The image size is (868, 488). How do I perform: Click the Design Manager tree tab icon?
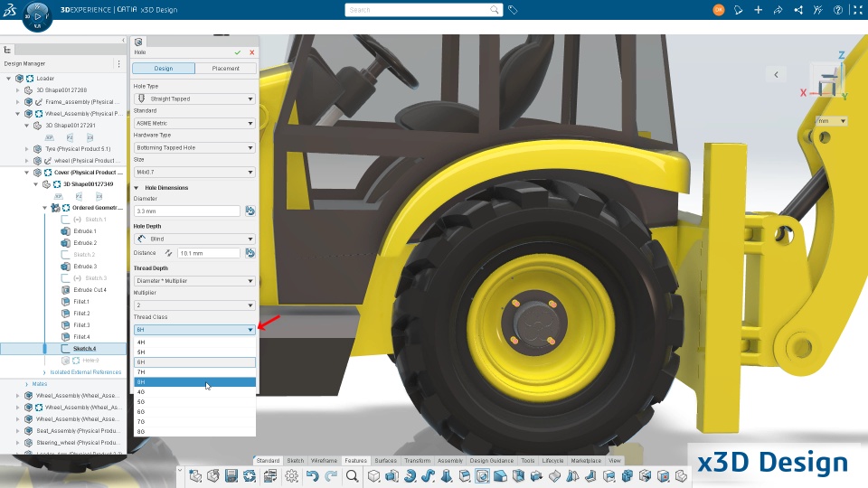[8, 50]
